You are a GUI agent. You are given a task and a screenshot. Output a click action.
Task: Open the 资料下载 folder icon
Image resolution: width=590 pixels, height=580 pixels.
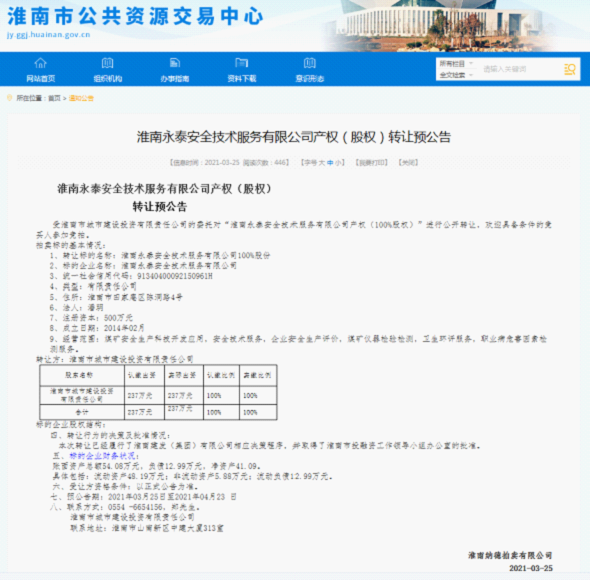pos(242,63)
